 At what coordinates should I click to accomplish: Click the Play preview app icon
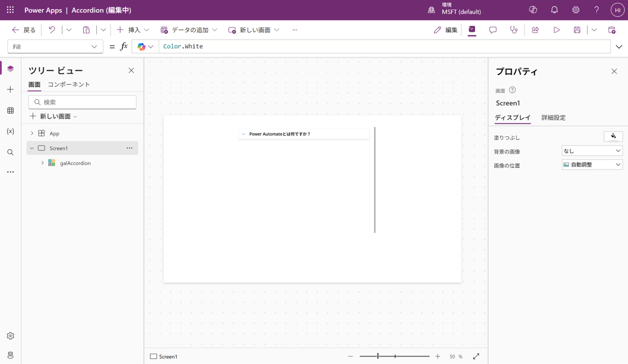pos(556,30)
